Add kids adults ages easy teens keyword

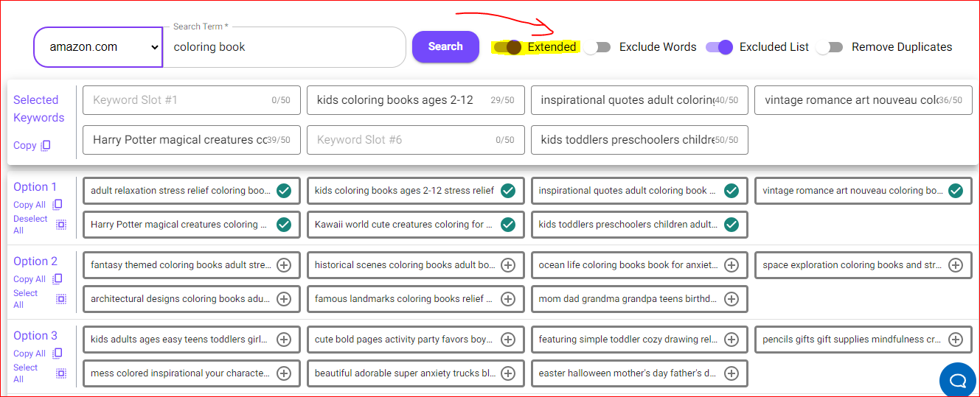pos(284,340)
